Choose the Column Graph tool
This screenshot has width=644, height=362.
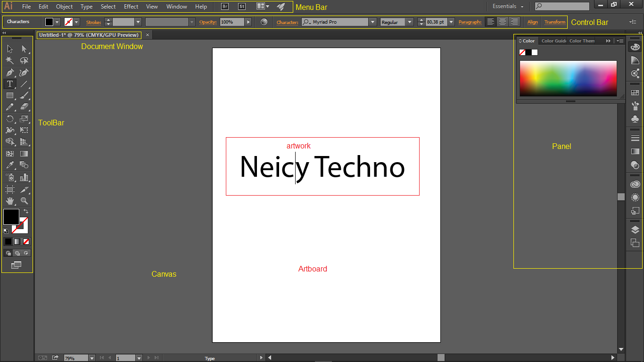click(24, 177)
